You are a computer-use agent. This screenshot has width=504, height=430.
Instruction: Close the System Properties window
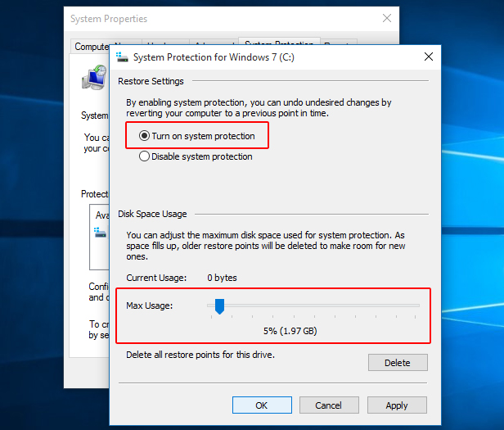tap(387, 18)
